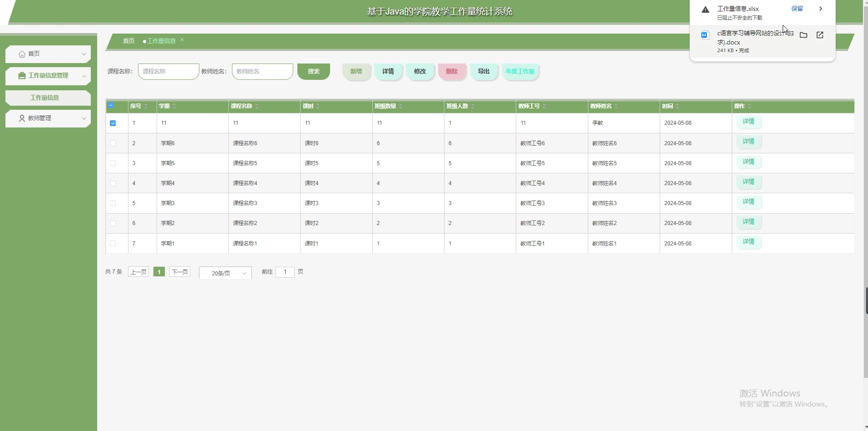Click the page vertical scrollbar thumb
868x431 pixels.
[866, 300]
